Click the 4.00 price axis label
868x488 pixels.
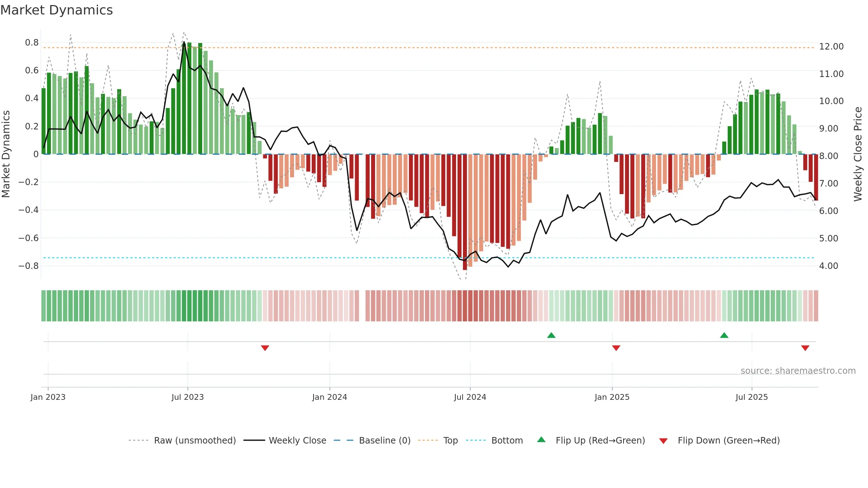(829, 266)
